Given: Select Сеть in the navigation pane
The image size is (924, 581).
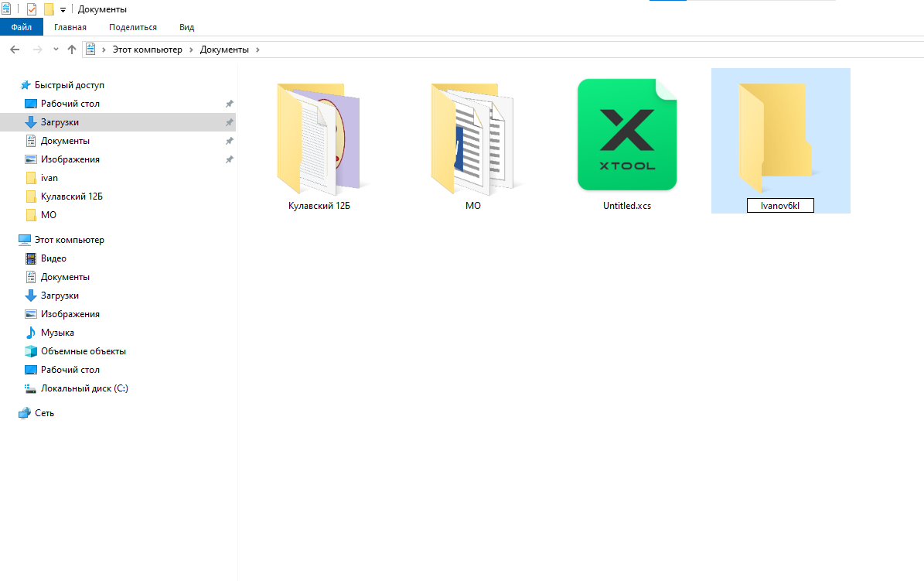Looking at the screenshot, I should click(44, 413).
